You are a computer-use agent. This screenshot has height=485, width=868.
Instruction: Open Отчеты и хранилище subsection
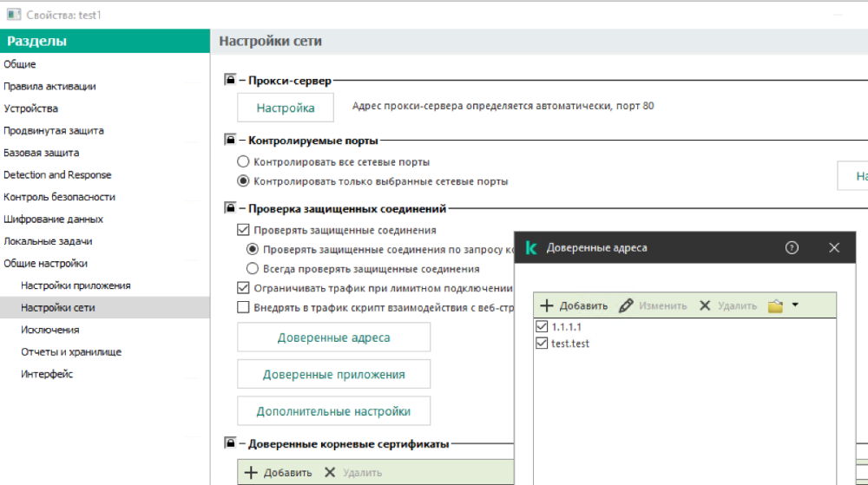tap(105, 351)
